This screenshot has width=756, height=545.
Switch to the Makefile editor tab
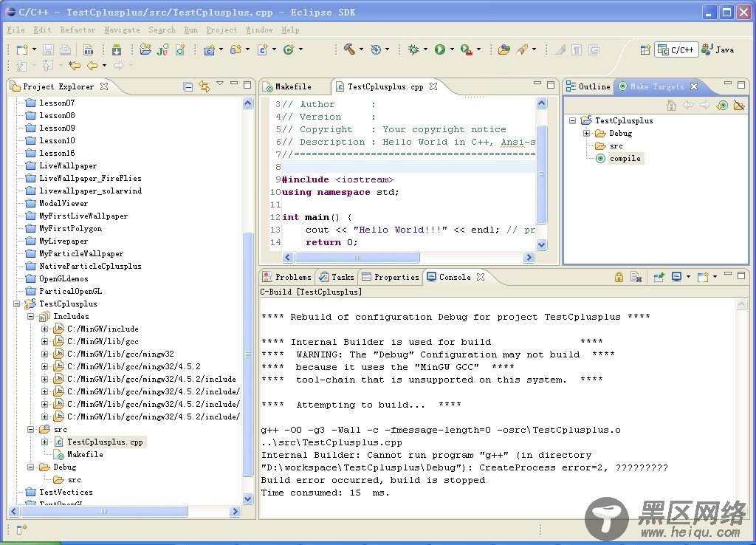[295, 86]
